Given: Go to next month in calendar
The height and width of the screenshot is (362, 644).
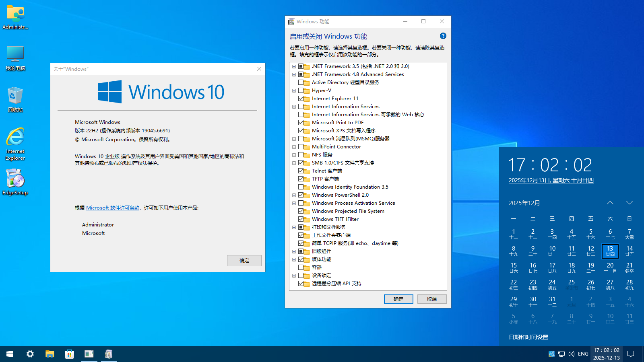Looking at the screenshot, I should tap(630, 203).
